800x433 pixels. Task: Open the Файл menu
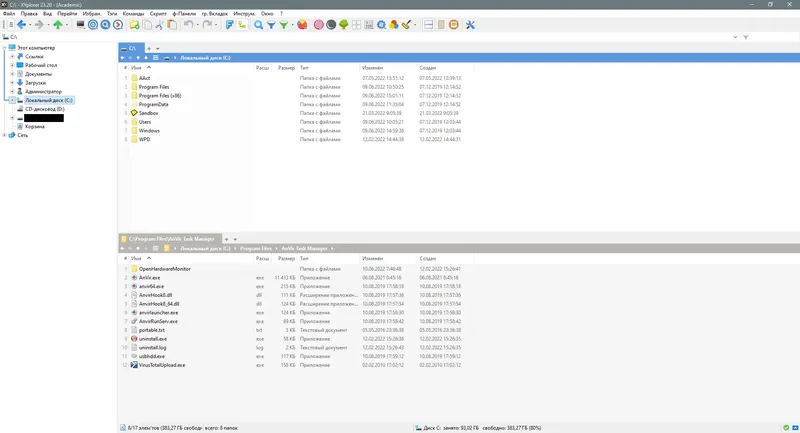click(x=9, y=14)
